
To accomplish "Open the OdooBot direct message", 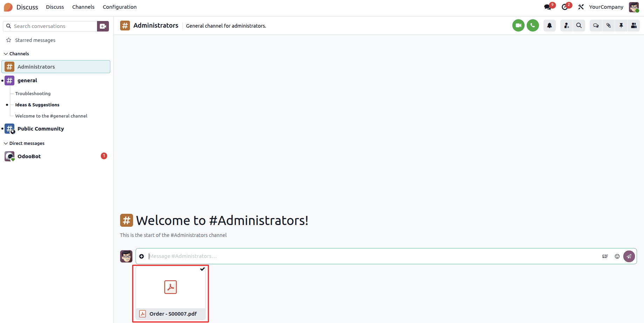I will click(29, 156).
